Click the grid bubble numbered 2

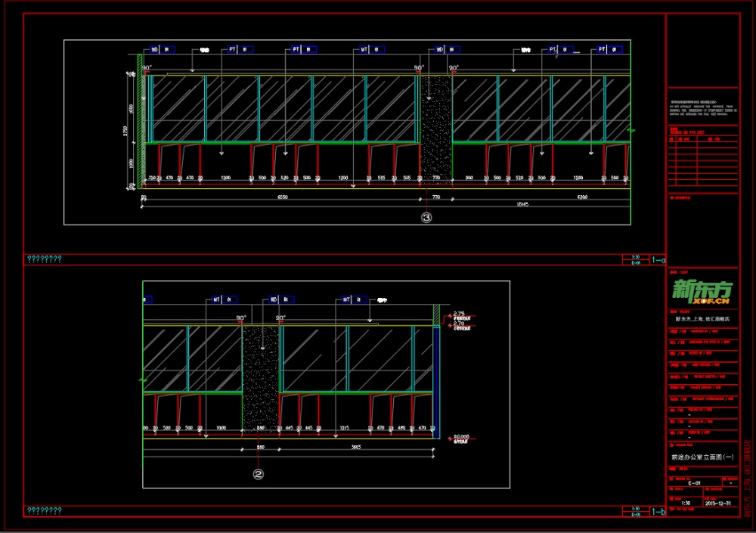[259, 475]
